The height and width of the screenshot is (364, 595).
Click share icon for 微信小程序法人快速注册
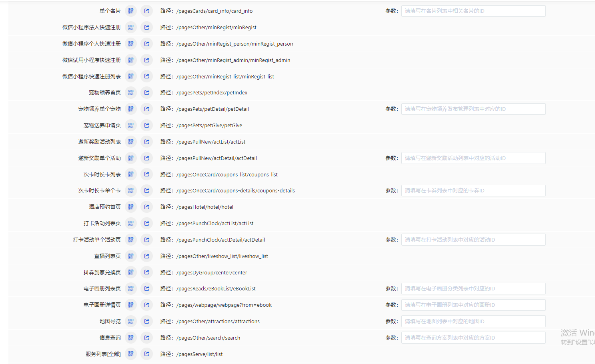(x=147, y=28)
